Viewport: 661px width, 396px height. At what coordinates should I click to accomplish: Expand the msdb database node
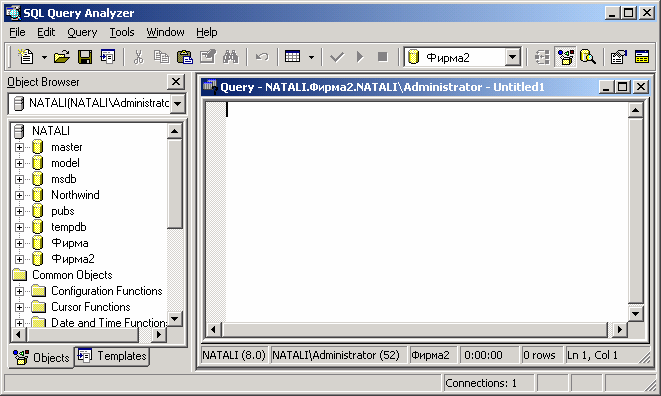[19, 179]
